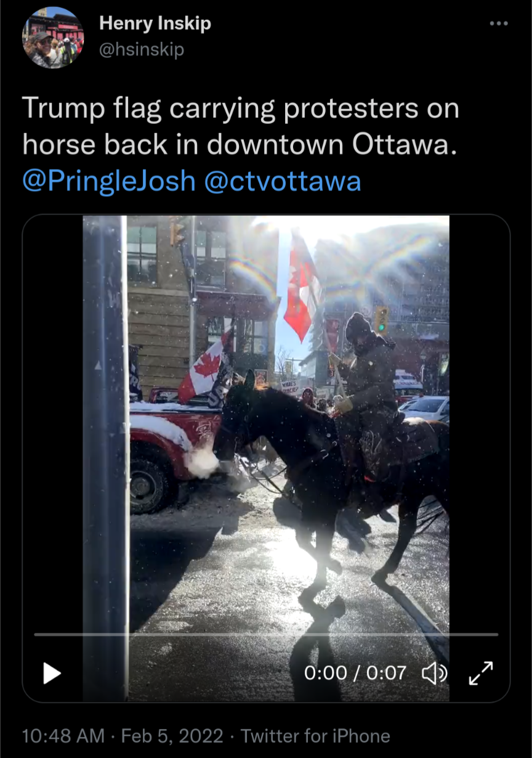
Task: Open the @hsinskip handle
Action: tap(142, 49)
